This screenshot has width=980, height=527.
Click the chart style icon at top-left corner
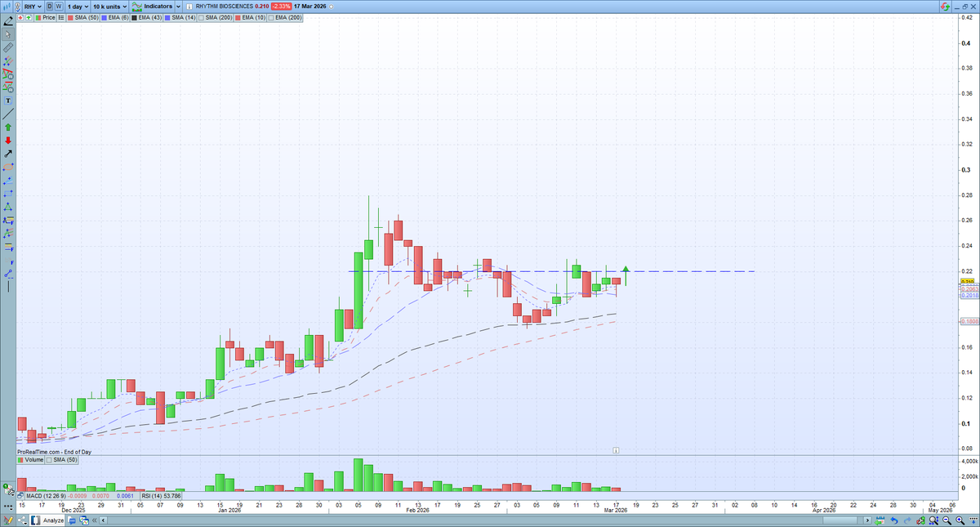pos(7,7)
